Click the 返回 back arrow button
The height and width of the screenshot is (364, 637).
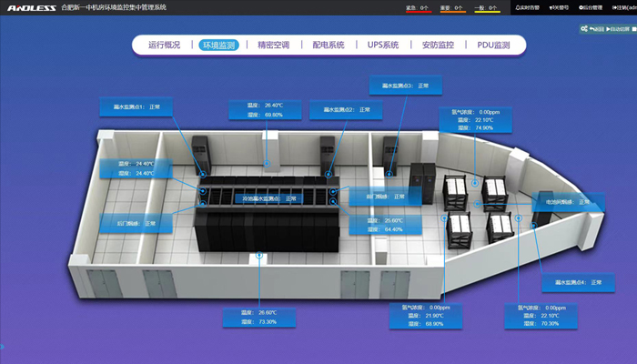[596, 29]
